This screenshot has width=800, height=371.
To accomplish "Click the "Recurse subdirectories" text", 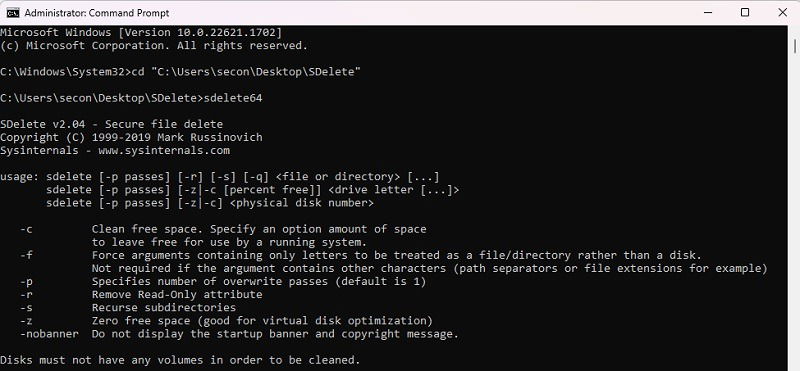I will click(x=164, y=308).
